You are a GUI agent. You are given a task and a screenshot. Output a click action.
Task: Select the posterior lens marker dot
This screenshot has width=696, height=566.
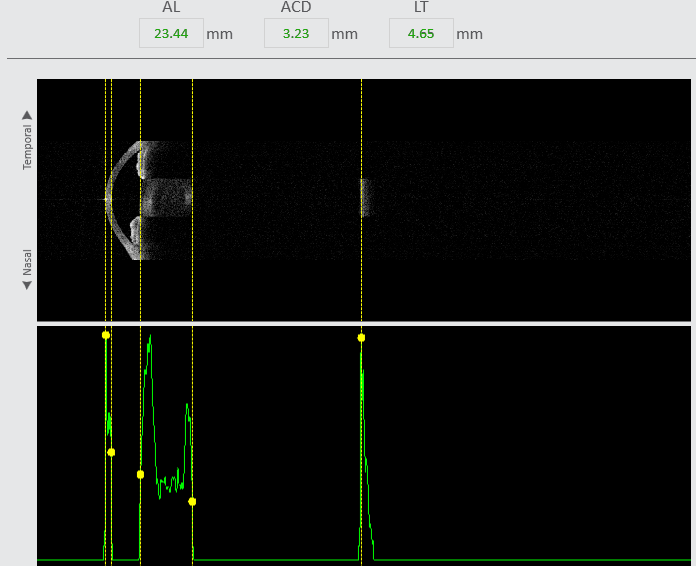(x=192, y=502)
